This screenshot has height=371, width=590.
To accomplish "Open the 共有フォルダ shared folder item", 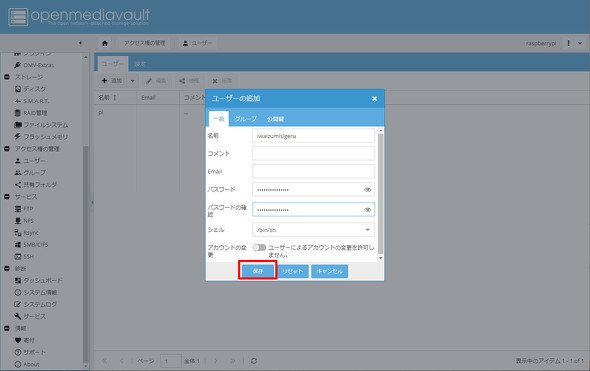I will (36, 184).
